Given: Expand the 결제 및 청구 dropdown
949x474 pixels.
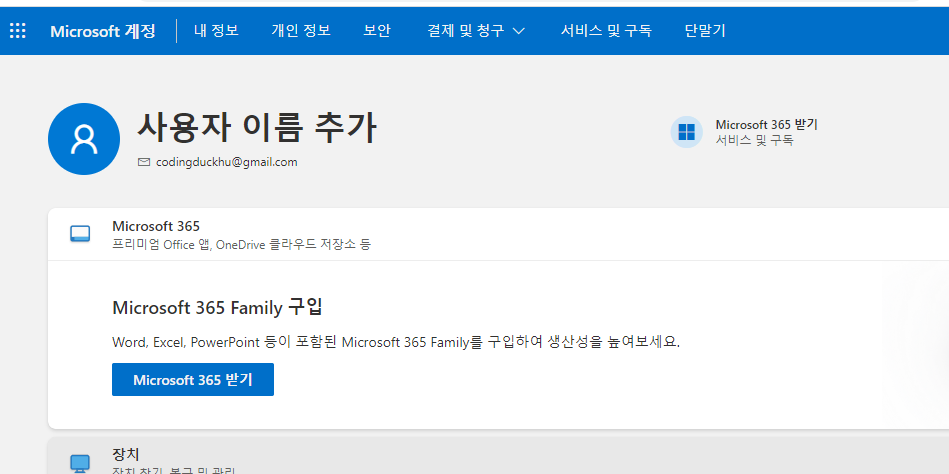Looking at the screenshot, I should click(x=476, y=30).
